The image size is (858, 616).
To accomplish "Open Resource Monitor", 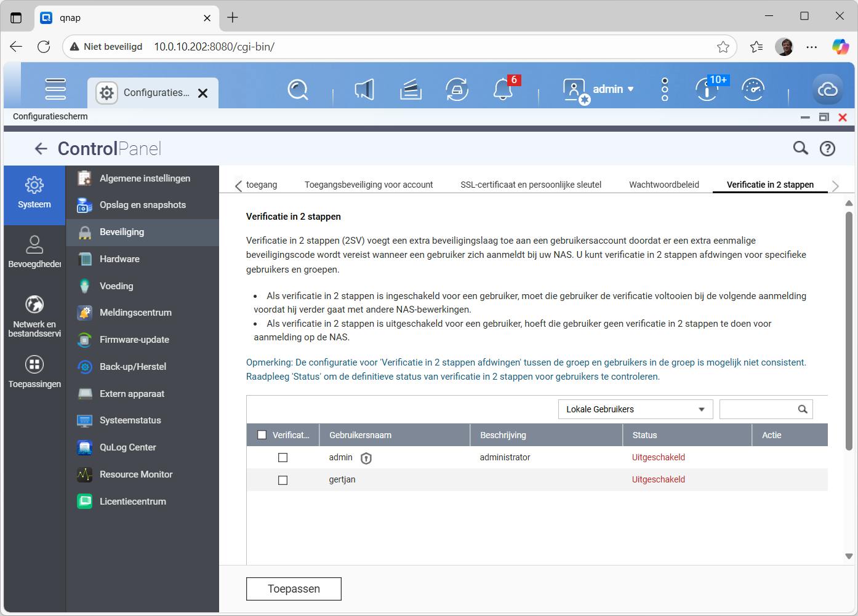I will pyautogui.click(x=142, y=474).
